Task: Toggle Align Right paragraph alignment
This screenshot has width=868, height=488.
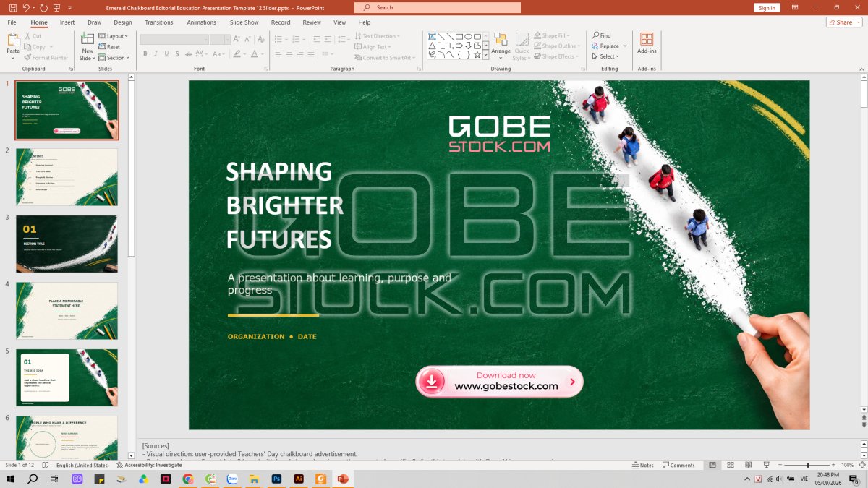Action: click(x=300, y=53)
